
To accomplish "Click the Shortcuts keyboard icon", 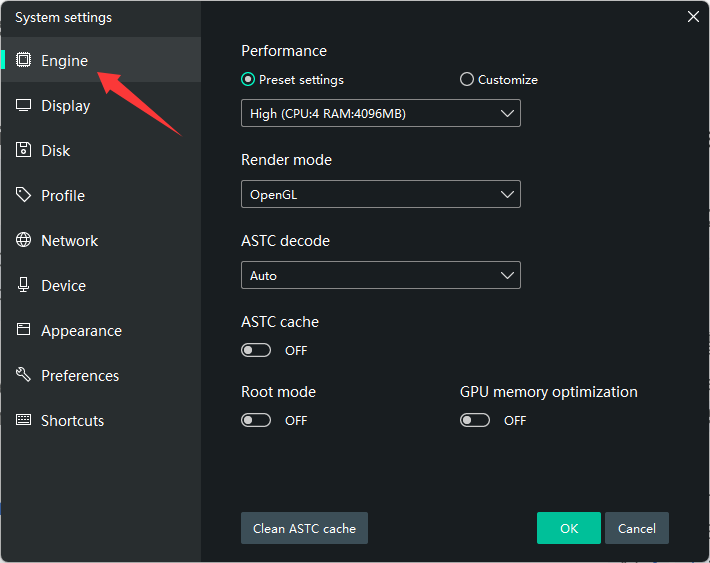I will 23,420.
